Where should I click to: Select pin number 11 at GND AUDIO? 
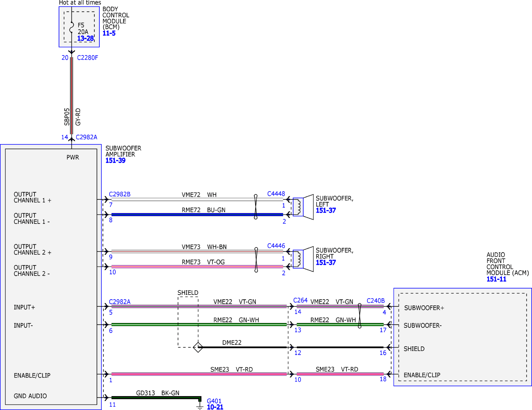(x=113, y=405)
